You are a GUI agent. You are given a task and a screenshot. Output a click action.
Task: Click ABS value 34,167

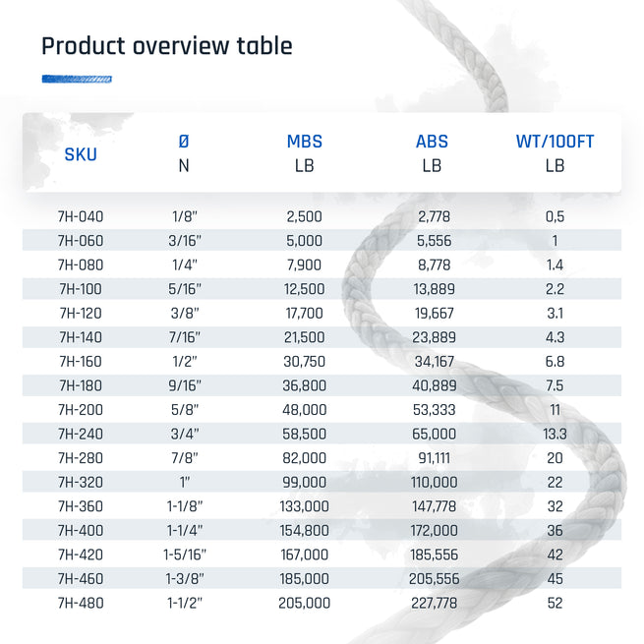435,362
